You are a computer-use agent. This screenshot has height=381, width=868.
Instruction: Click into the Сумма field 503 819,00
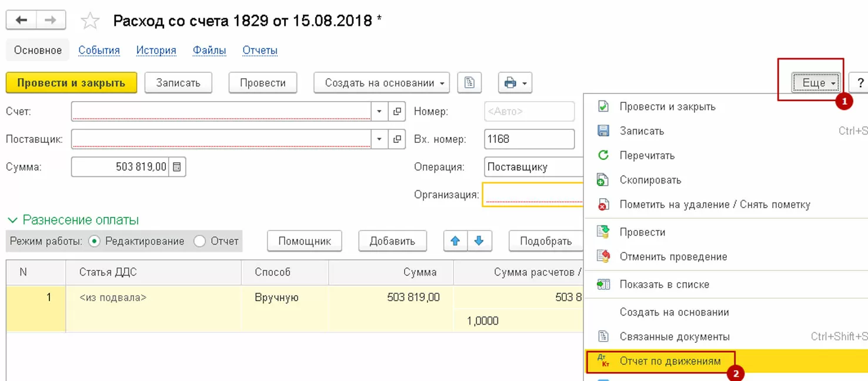click(121, 167)
